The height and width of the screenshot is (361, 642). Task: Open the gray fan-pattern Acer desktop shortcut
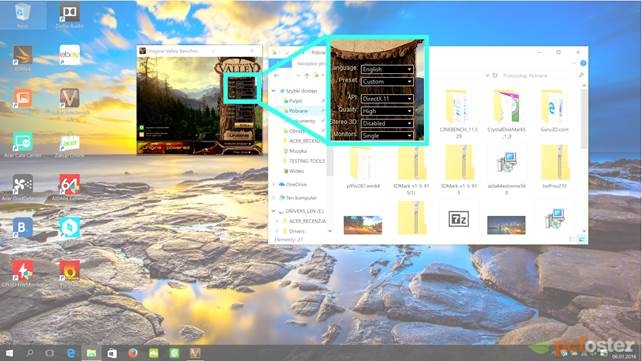pos(23,187)
